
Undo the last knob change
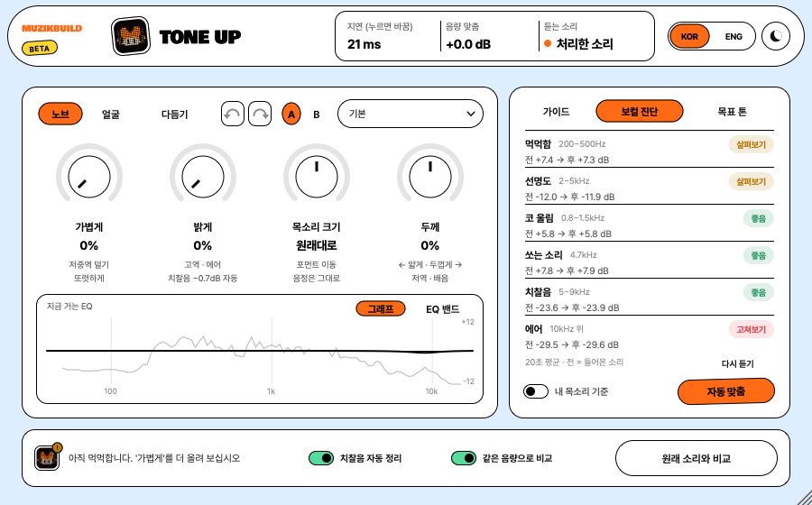coord(233,114)
